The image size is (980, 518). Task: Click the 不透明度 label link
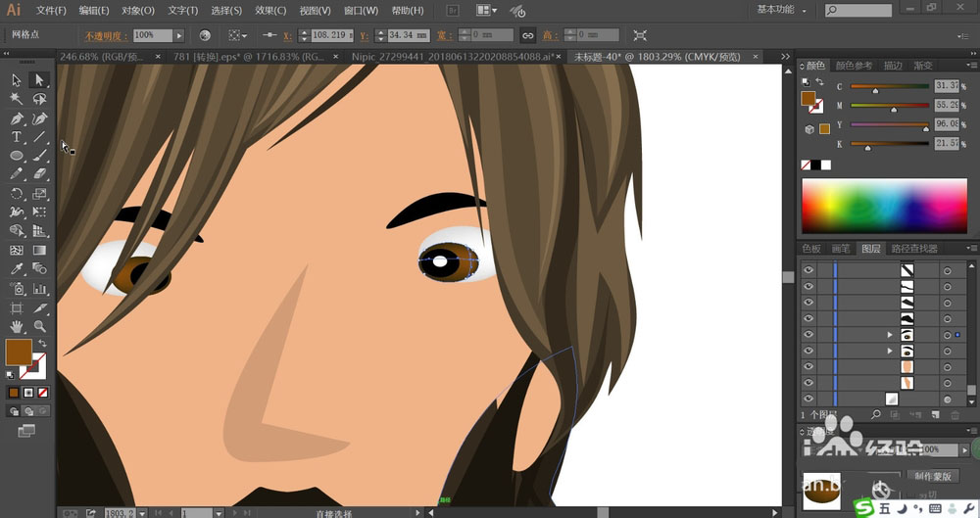tap(106, 35)
